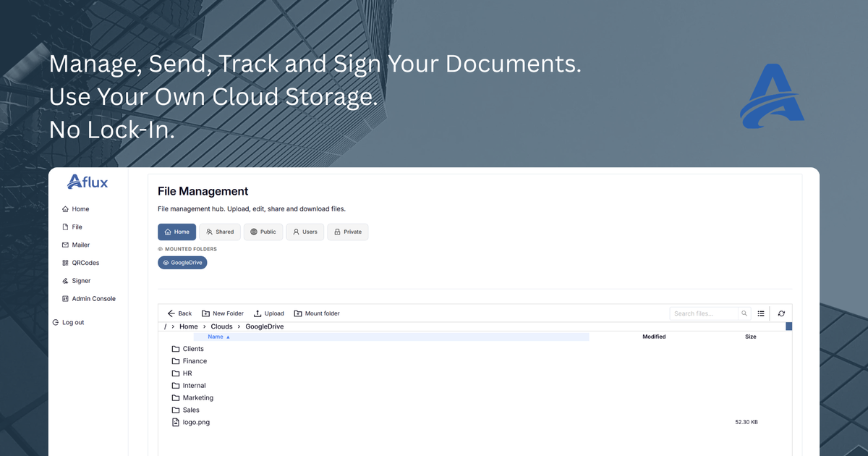The image size is (868, 456).
Task: Create a New Folder
Action: coord(223,313)
